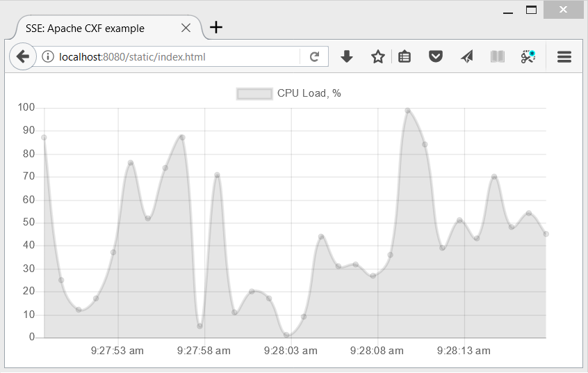Click the 100 label on the y-axis

click(26, 107)
